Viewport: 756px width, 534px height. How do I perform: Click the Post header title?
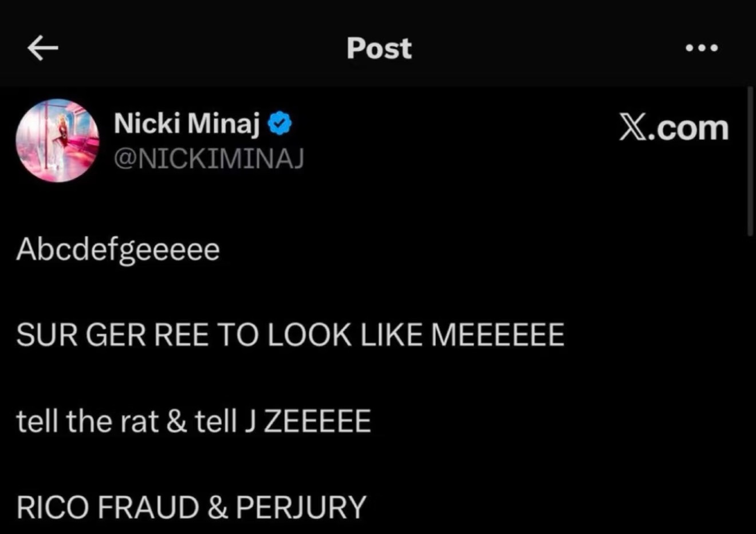point(379,49)
